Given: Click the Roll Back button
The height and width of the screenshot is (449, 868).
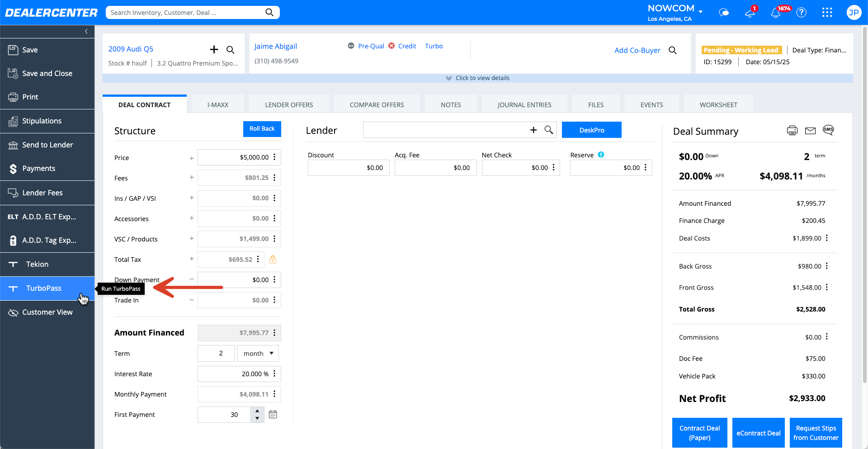Looking at the screenshot, I should pyautogui.click(x=262, y=129).
